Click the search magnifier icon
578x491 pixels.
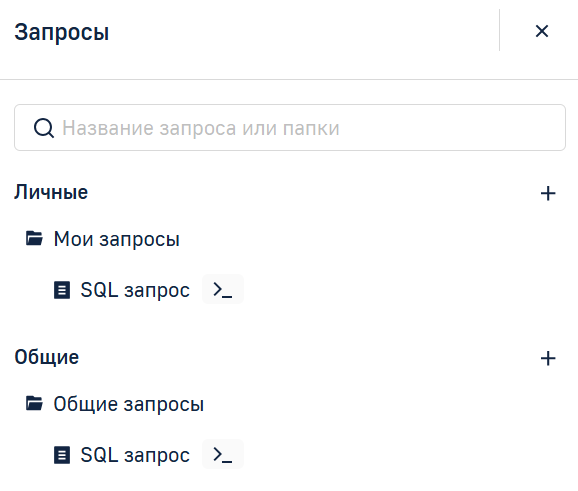coord(43,128)
